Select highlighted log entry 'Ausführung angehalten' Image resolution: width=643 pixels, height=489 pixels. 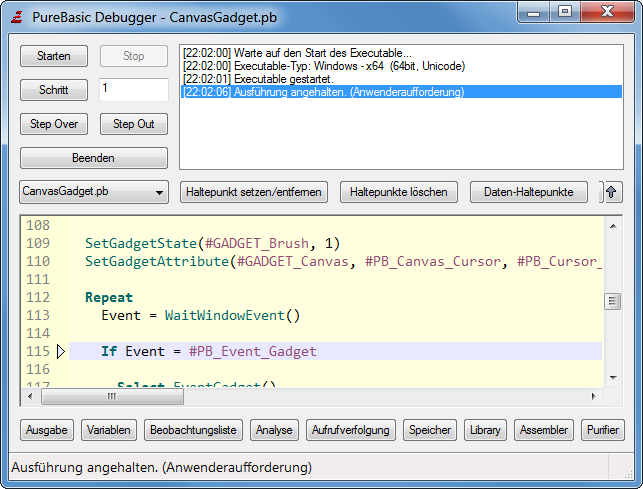pos(401,92)
